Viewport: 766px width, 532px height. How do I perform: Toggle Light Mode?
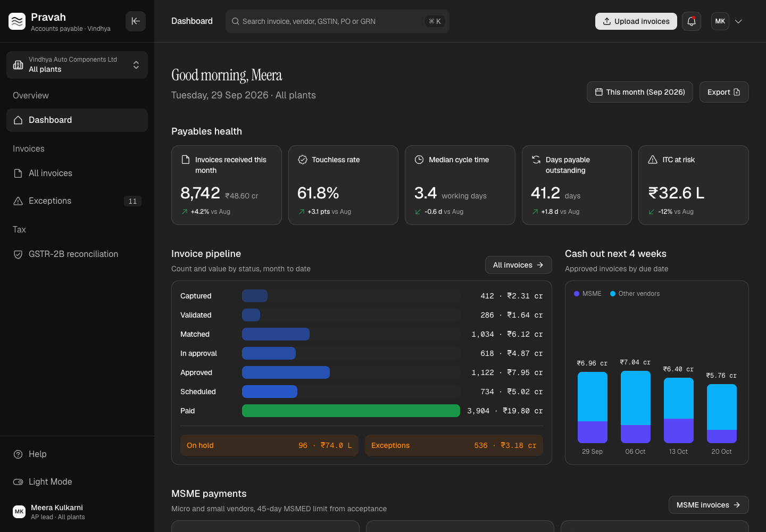pyautogui.click(x=77, y=482)
